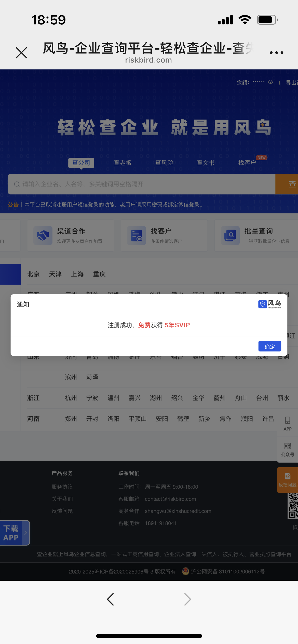Select 杭州 under 浙江 province
The height and width of the screenshot is (644, 298).
[x=71, y=398]
